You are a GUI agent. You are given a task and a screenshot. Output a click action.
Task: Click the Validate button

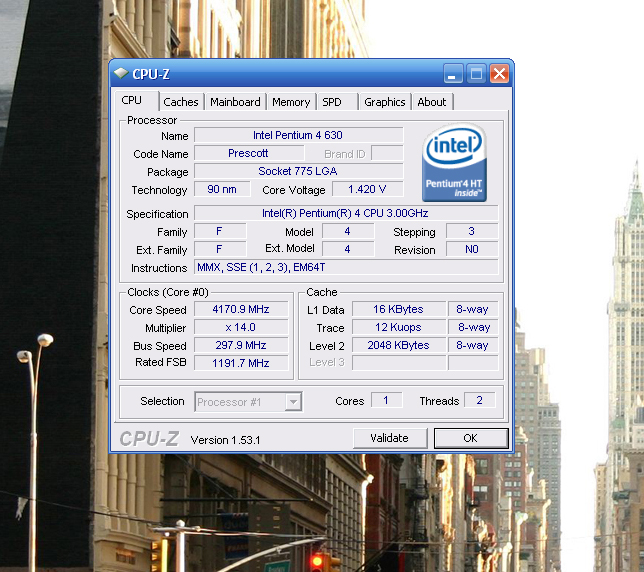[390, 438]
